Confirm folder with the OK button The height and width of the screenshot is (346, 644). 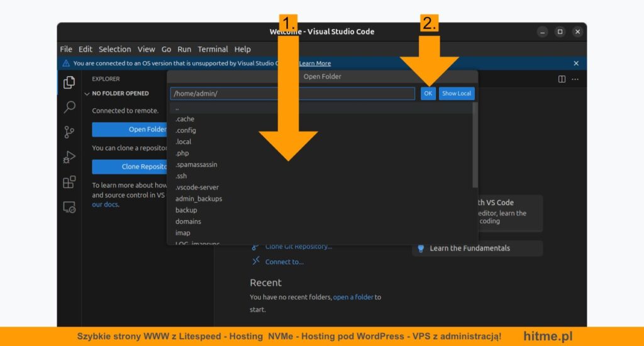(x=428, y=93)
